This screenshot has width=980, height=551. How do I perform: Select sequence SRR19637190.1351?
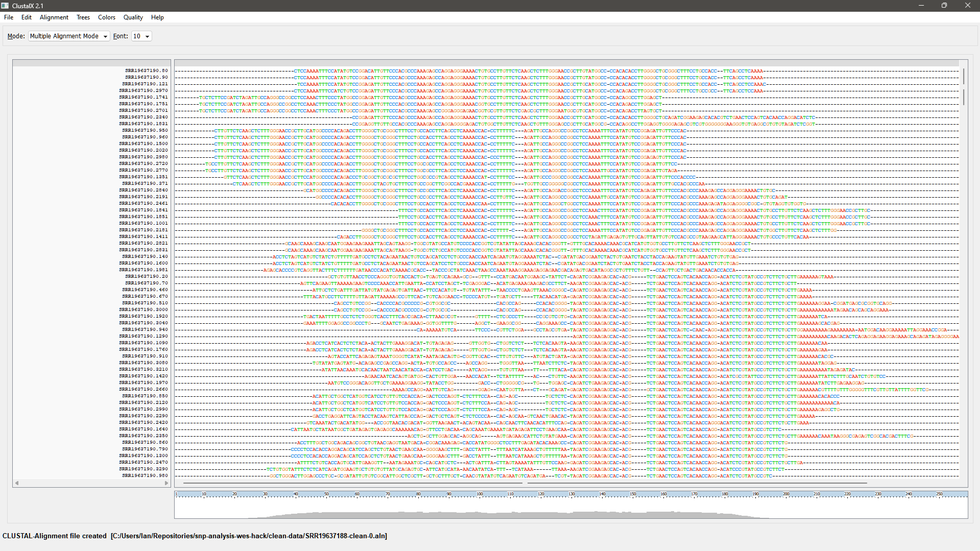point(144,177)
